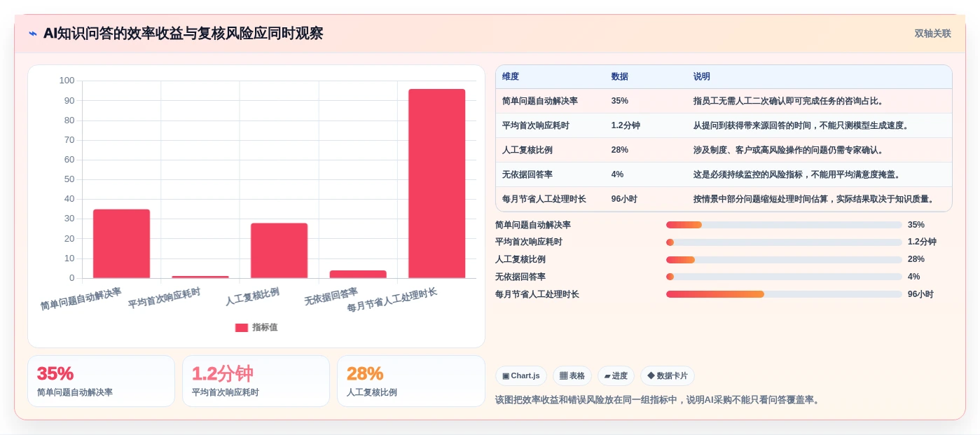Click description starting 指员工无需人工二次确认

(x=789, y=101)
